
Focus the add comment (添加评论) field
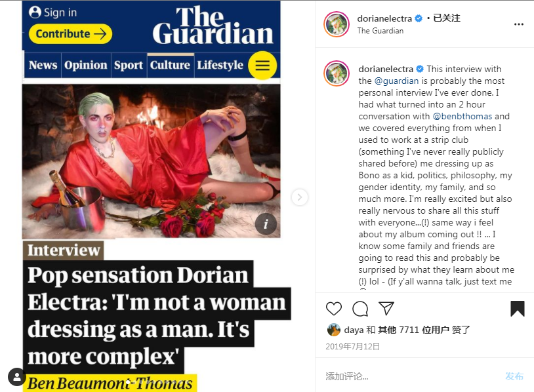(x=412, y=376)
